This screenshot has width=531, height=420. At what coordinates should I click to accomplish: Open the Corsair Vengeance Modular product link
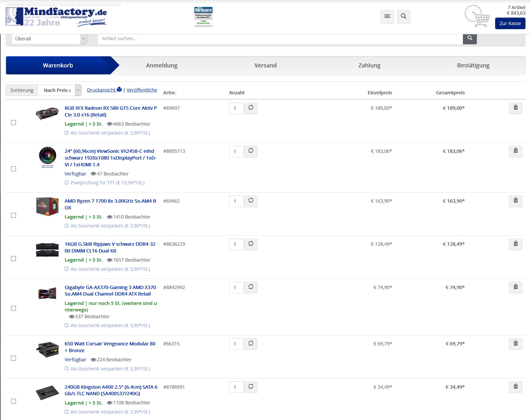click(110, 347)
